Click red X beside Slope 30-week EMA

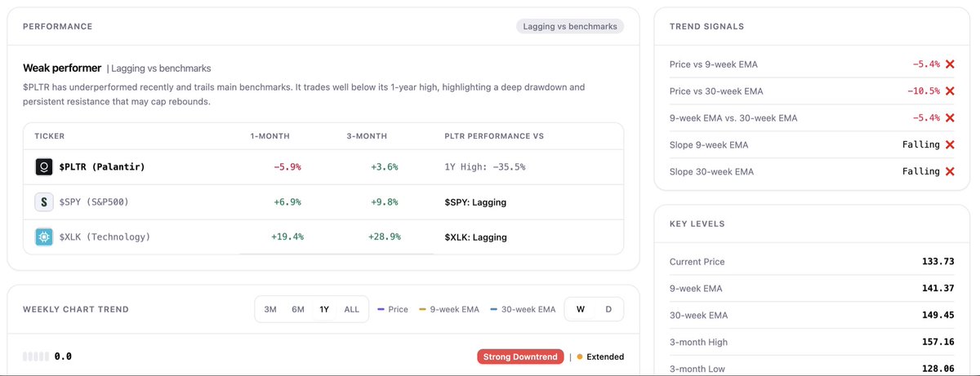click(949, 172)
